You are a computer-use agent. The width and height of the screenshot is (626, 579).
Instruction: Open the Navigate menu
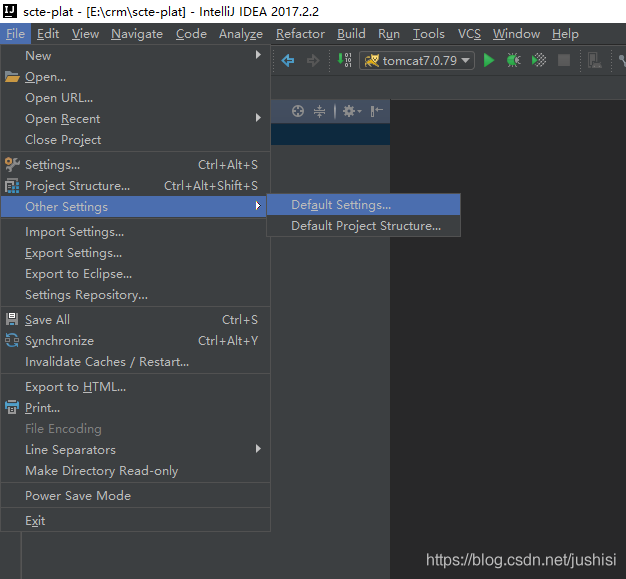[137, 34]
